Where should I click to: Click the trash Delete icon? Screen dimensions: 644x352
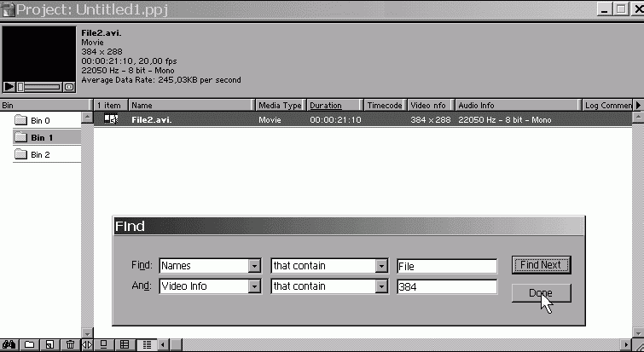(x=70, y=344)
